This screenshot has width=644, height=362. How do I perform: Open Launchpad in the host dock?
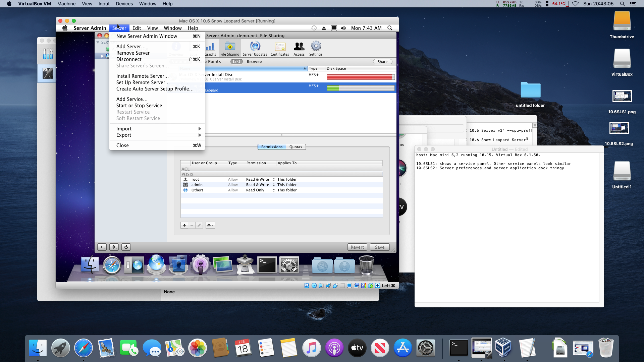point(61,348)
